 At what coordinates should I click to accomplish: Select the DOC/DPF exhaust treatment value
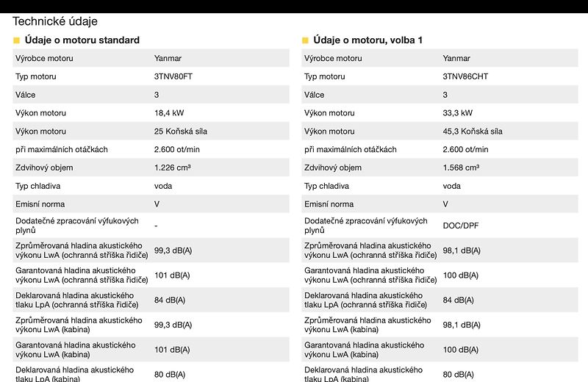(x=461, y=226)
